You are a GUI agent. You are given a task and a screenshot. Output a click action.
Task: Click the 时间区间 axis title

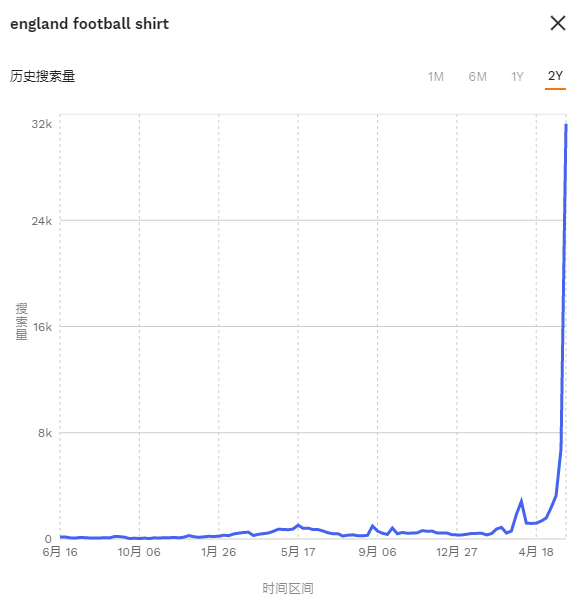288,588
